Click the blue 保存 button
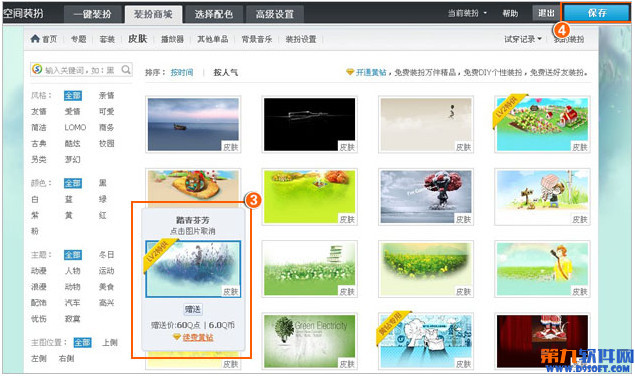The width and height of the screenshot is (635, 376). click(597, 13)
